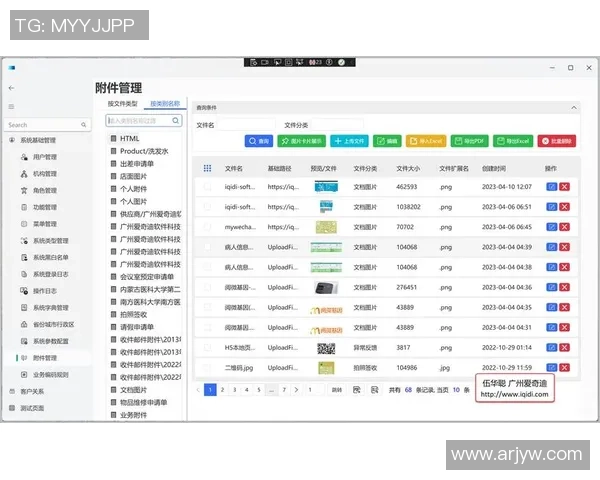Open 系统参数配置 in the sidebar
The height and width of the screenshot is (480, 600).
coord(51,341)
